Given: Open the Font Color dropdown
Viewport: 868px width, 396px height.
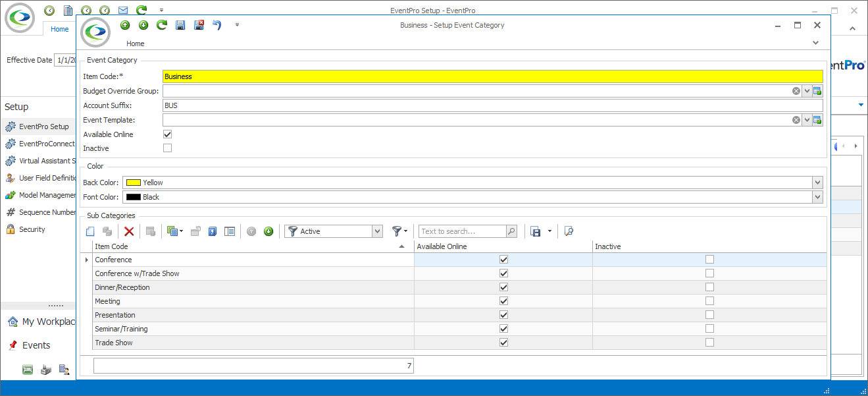Looking at the screenshot, I should click(817, 197).
